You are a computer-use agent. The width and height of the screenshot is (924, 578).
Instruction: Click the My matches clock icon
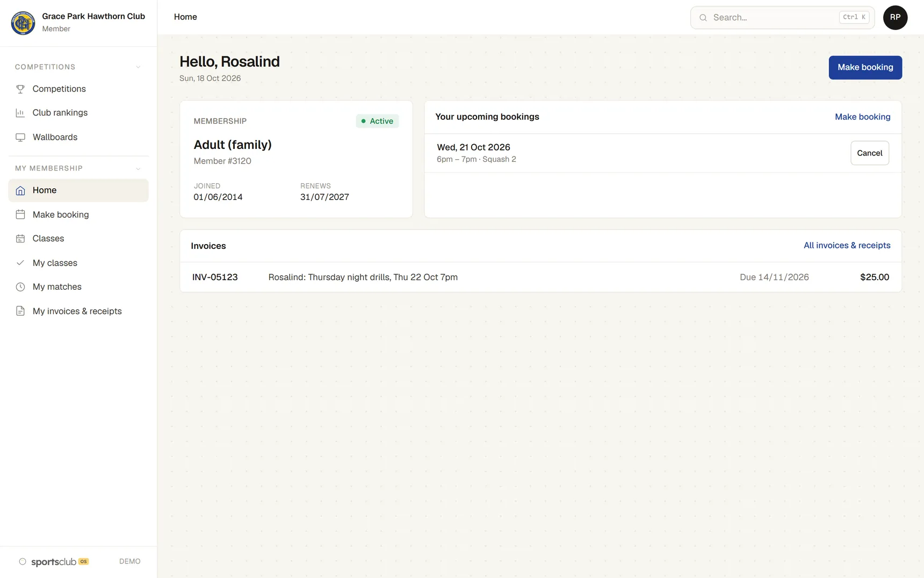pos(20,287)
